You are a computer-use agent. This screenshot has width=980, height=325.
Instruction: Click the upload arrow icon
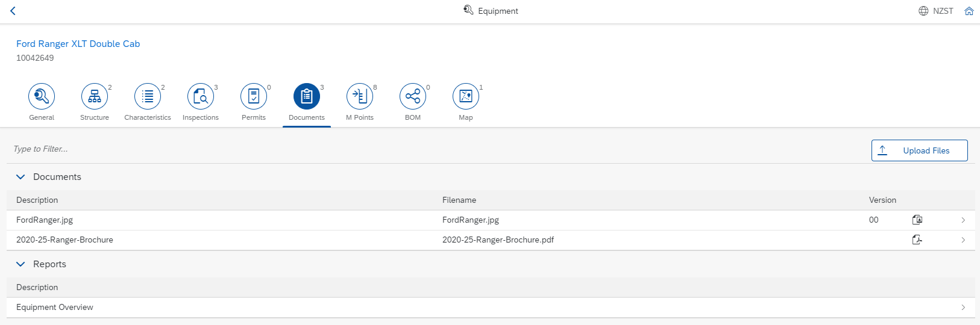coord(882,150)
